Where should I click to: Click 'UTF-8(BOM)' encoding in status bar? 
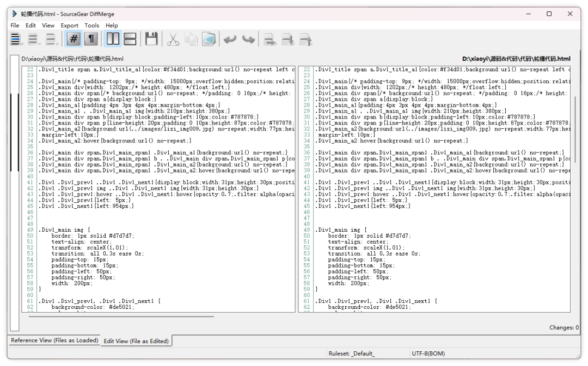(x=428, y=353)
